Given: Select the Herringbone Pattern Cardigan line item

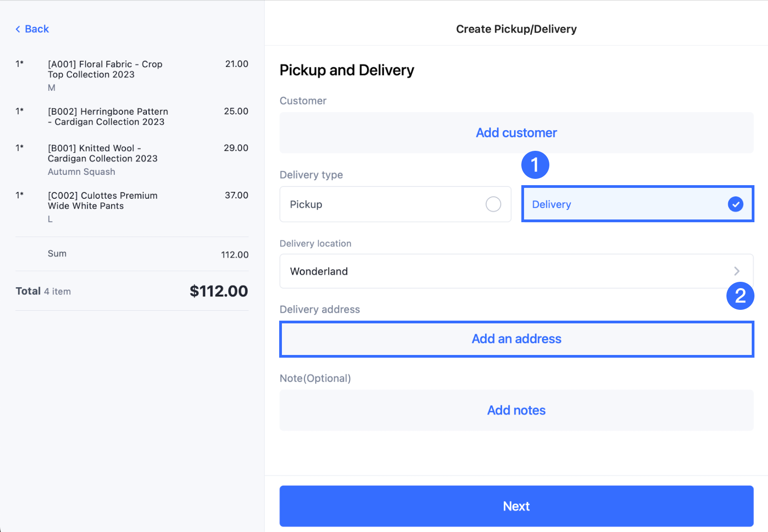Looking at the screenshot, I should (x=108, y=117).
